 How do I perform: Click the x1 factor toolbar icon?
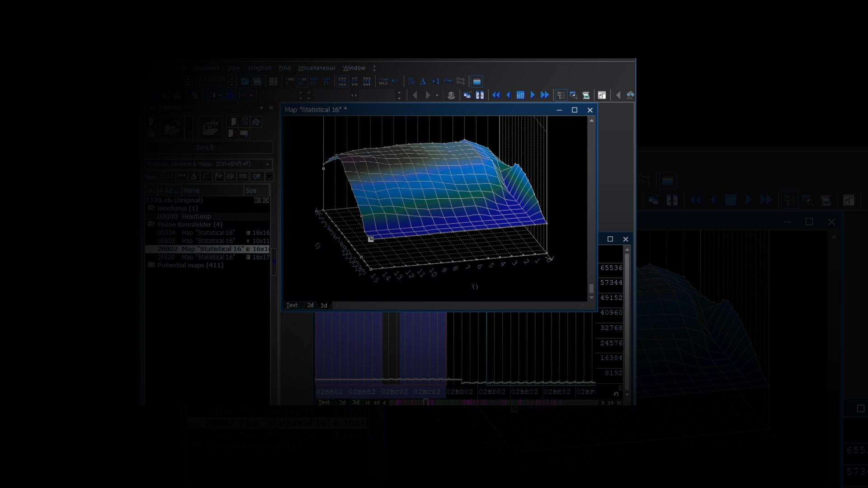coord(436,81)
